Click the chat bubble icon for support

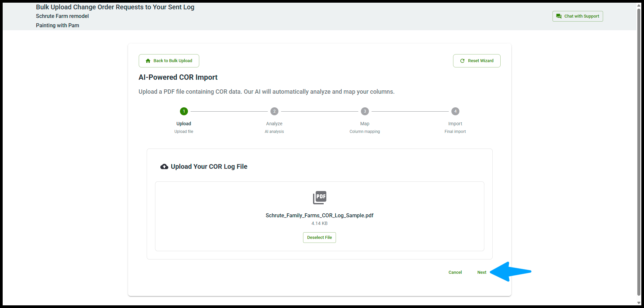[559, 16]
